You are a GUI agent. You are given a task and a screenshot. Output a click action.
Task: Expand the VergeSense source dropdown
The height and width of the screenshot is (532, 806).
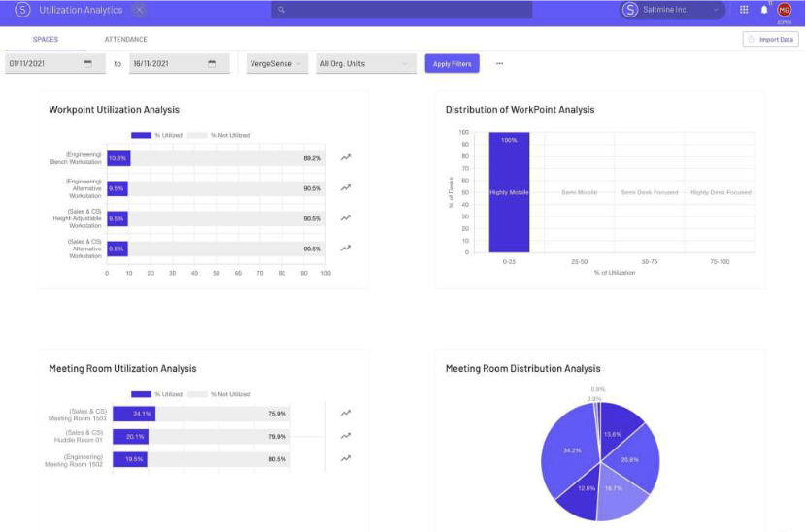pos(277,64)
